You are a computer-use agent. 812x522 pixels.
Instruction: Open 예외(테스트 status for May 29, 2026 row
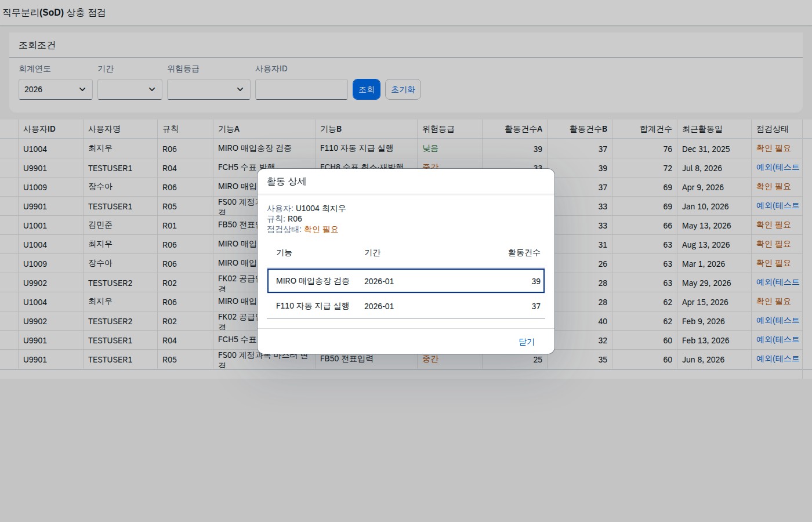[x=778, y=282]
